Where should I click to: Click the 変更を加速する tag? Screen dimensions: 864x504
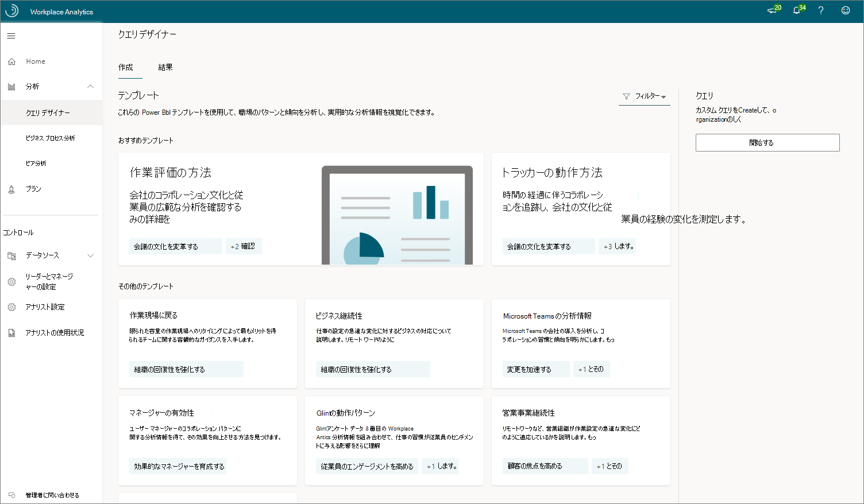click(x=536, y=369)
